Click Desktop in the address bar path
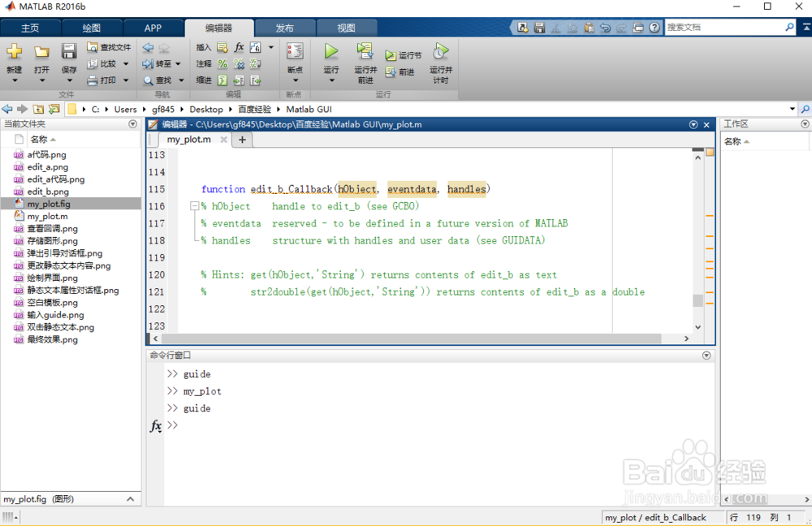The height and width of the screenshot is (526, 812). tap(206, 110)
